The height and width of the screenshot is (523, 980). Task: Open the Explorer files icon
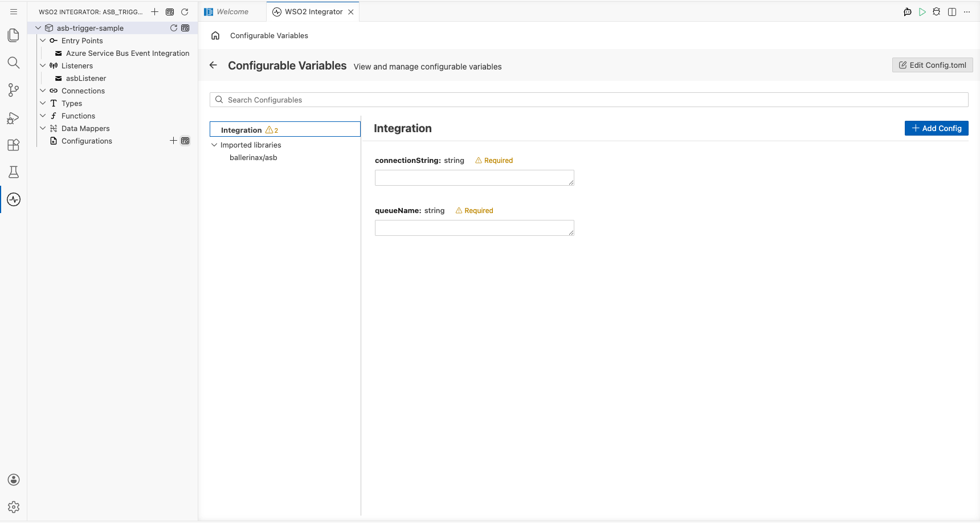pyautogui.click(x=14, y=35)
